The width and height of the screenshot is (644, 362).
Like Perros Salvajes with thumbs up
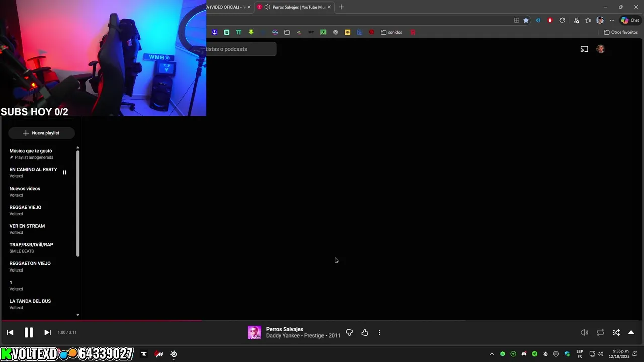pyautogui.click(x=365, y=332)
